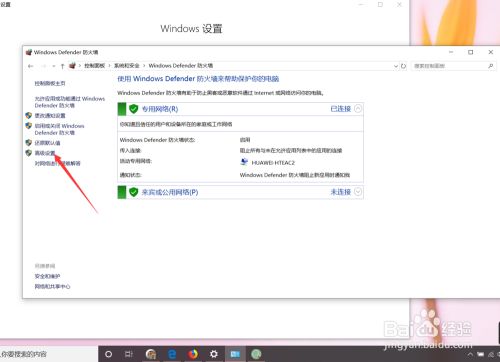
Task: Open the recent locations dropdown arrow
Action: [54, 66]
